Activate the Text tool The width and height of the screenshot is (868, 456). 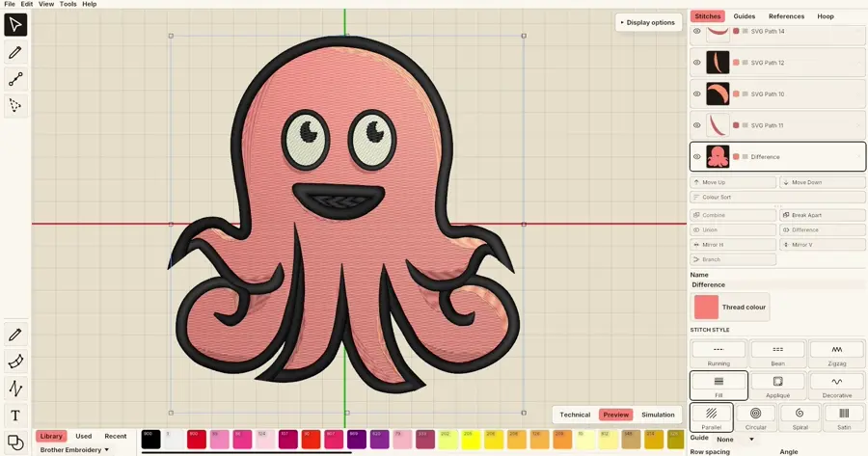point(15,416)
